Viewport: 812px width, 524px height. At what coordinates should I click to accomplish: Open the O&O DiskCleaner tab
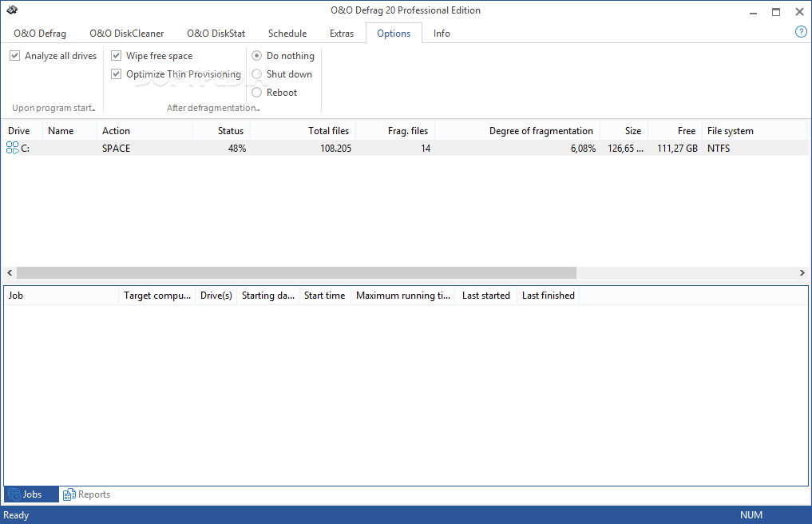(x=127, y=34)
